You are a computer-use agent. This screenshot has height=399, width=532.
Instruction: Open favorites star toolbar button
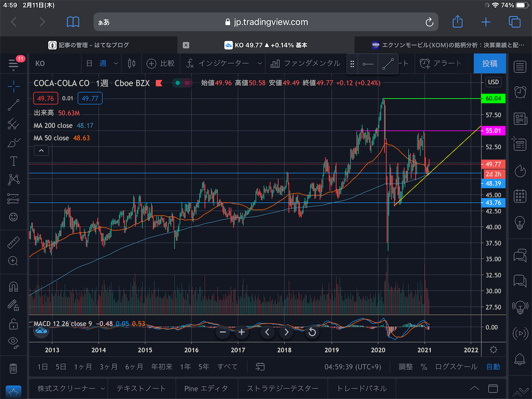(x=14, y=393)
